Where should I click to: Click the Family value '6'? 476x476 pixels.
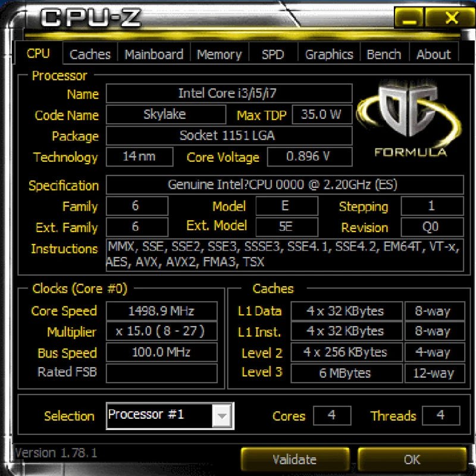[137, 206]
